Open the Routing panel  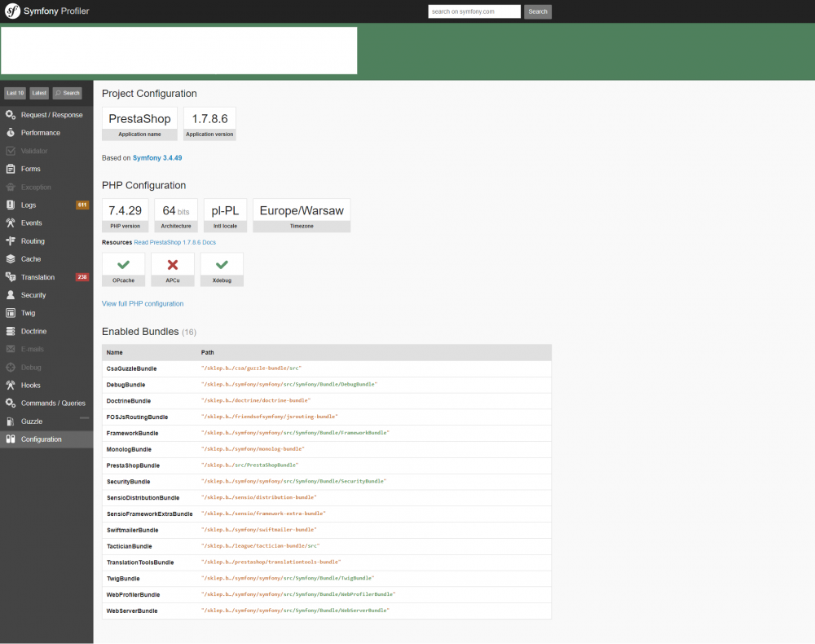[x=34, y=240]
